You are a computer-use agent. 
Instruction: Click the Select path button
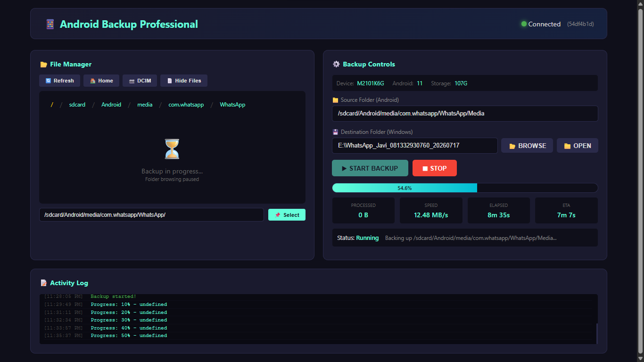click(x=287, y=215)
